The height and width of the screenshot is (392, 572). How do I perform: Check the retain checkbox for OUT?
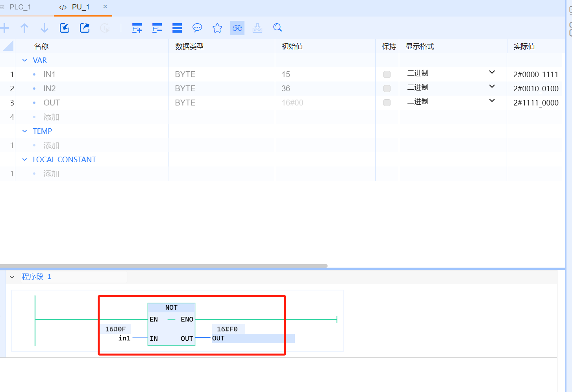(x=387, y=103)
